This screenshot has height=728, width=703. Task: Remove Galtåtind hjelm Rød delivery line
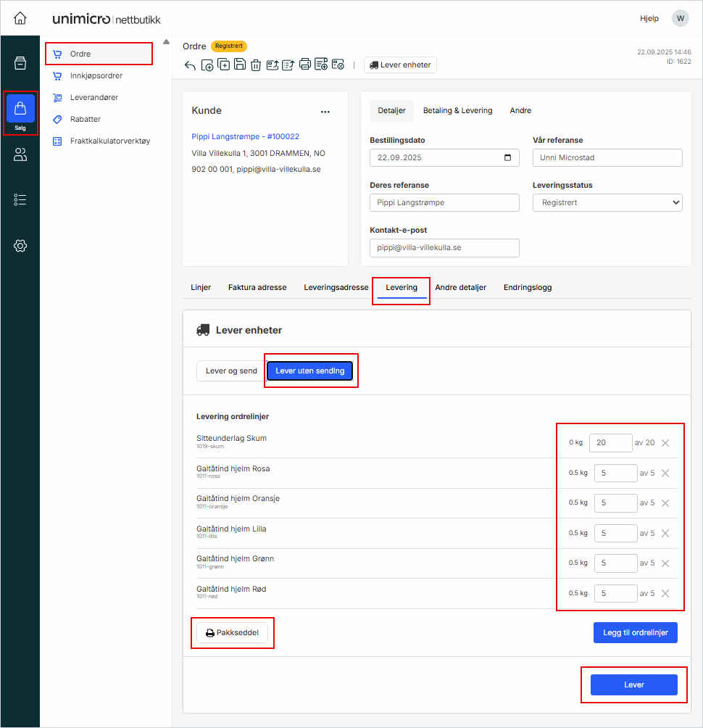[665, 593]
